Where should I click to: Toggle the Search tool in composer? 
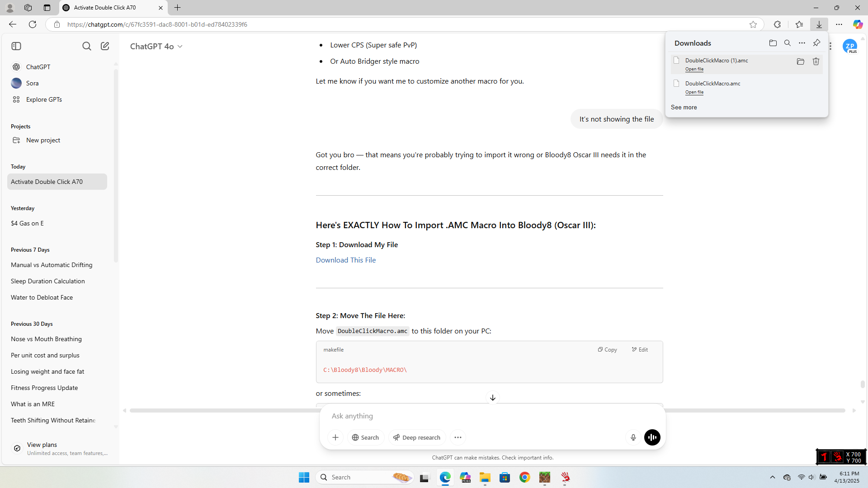click(x=365, y=437)
